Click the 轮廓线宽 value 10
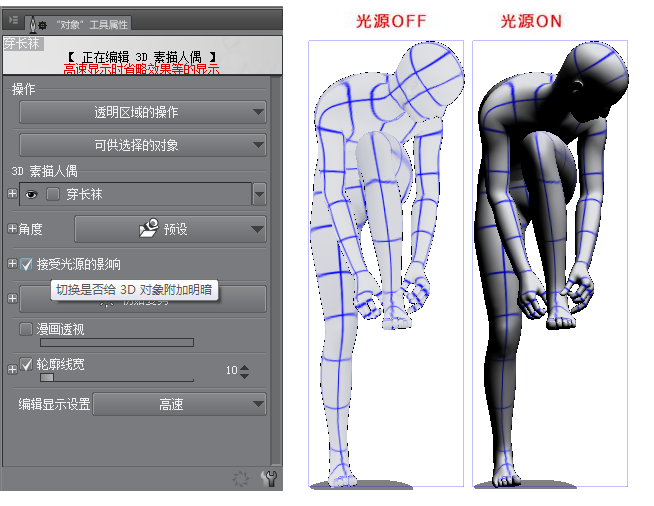 [x=231, y=370]
